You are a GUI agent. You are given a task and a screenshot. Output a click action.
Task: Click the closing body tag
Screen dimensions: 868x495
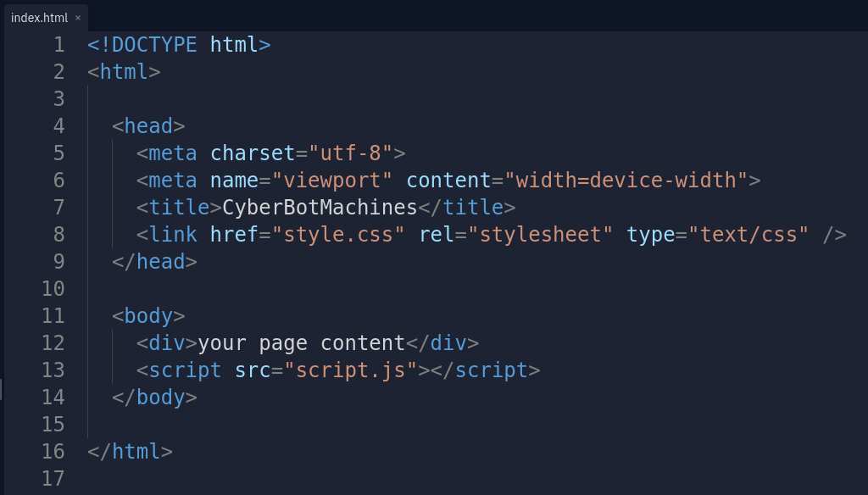(154, 397)
